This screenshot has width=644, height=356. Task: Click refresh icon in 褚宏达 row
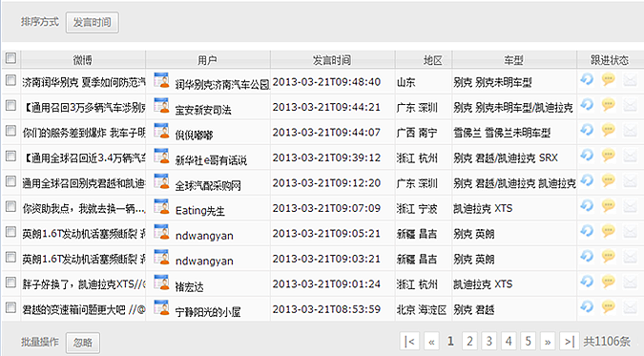(587, 282)
